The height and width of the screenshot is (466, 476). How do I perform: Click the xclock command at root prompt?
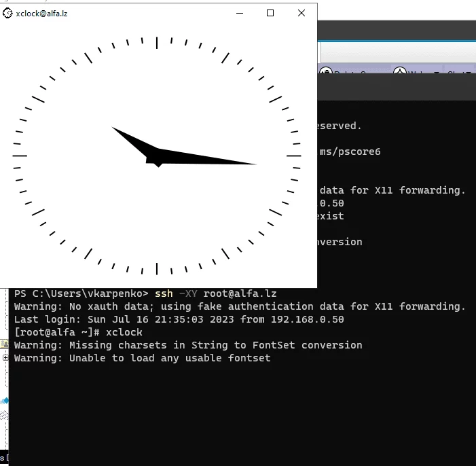tap(124, 332)
